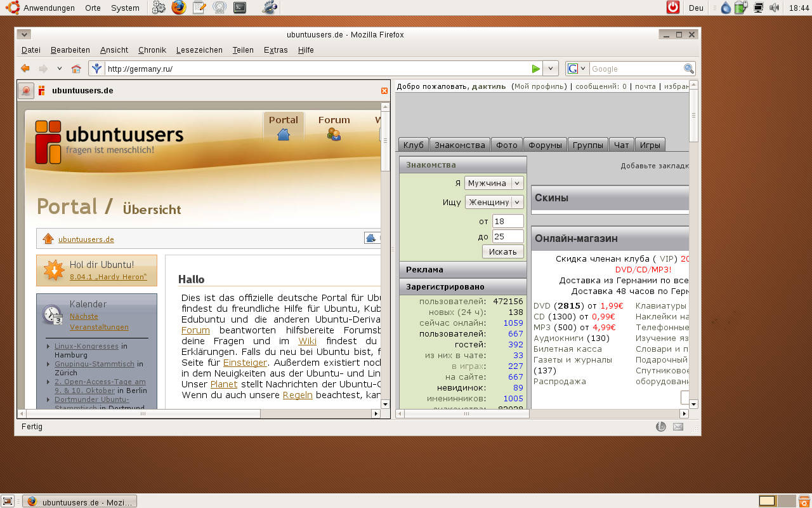Click the search magnifier icon
812x508 pixels.
click(x=688, y=69)
